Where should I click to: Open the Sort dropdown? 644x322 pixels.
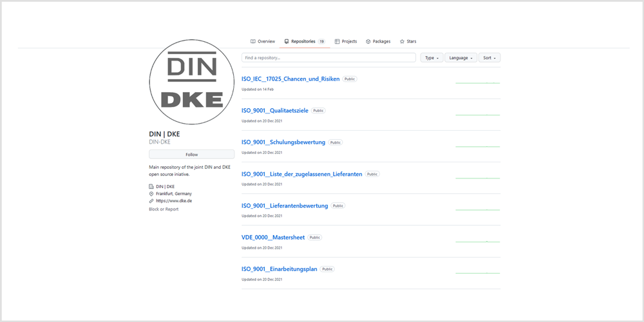tap(489, 58)
